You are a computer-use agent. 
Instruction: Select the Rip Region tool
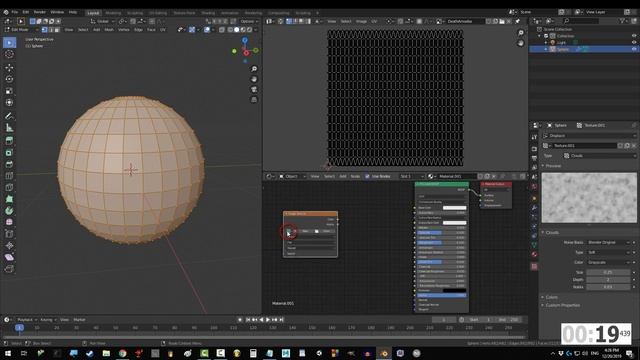[9, 269]
